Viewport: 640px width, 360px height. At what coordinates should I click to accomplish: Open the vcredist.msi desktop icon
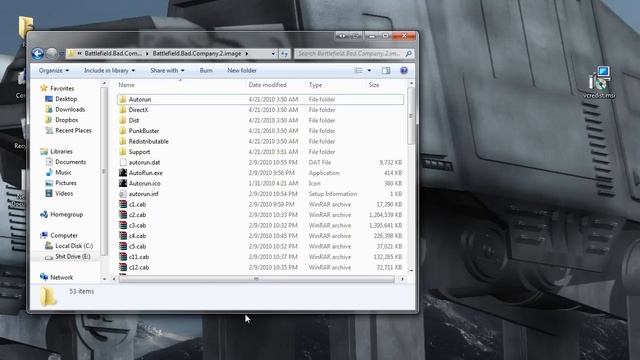600,83
